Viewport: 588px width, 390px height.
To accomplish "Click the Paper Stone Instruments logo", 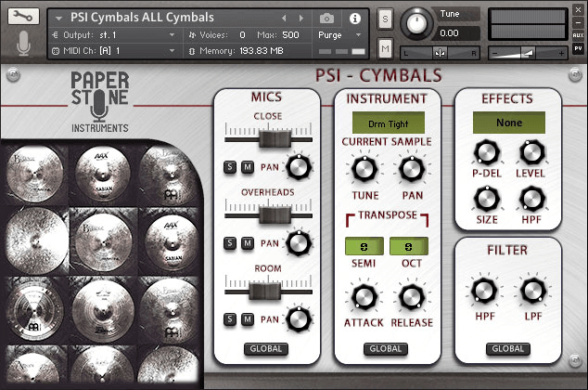I will [x=100, y=101].
